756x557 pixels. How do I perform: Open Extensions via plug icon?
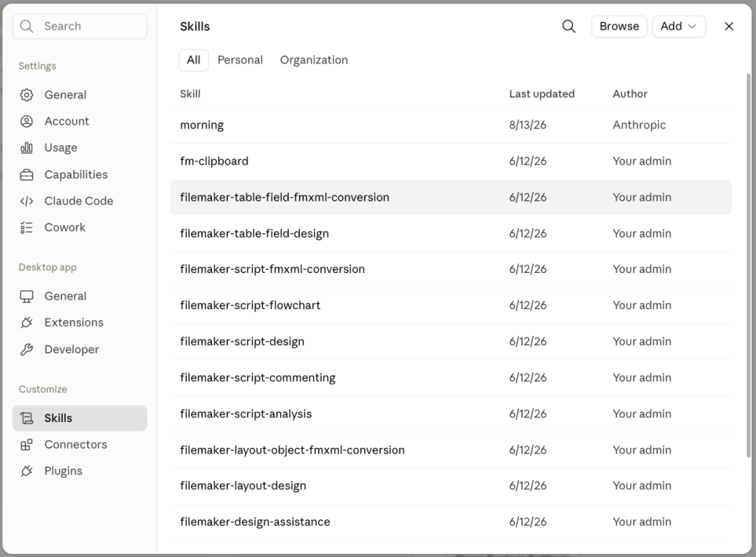pyautogui.click(x=27, y=322)
